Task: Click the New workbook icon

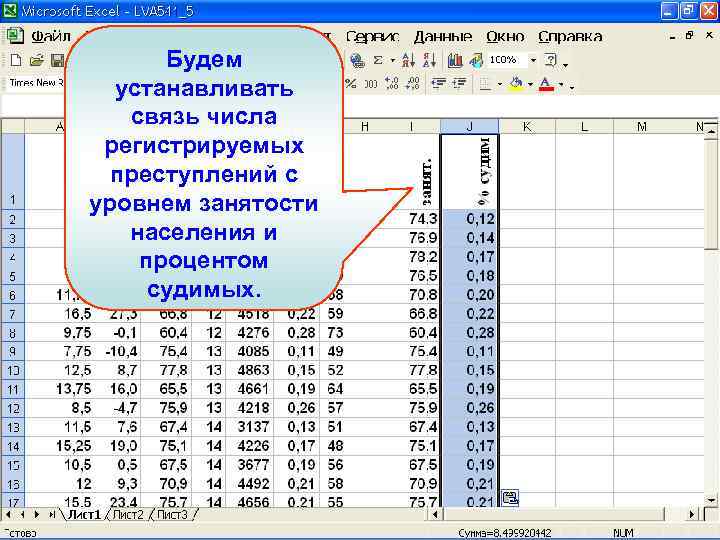Action: 16,60
